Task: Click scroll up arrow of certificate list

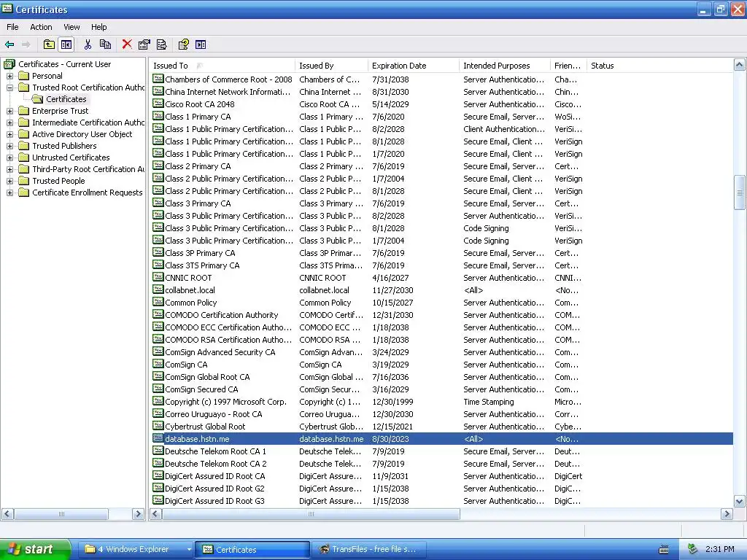Action: pyautogui.click(x=740, y=65)
